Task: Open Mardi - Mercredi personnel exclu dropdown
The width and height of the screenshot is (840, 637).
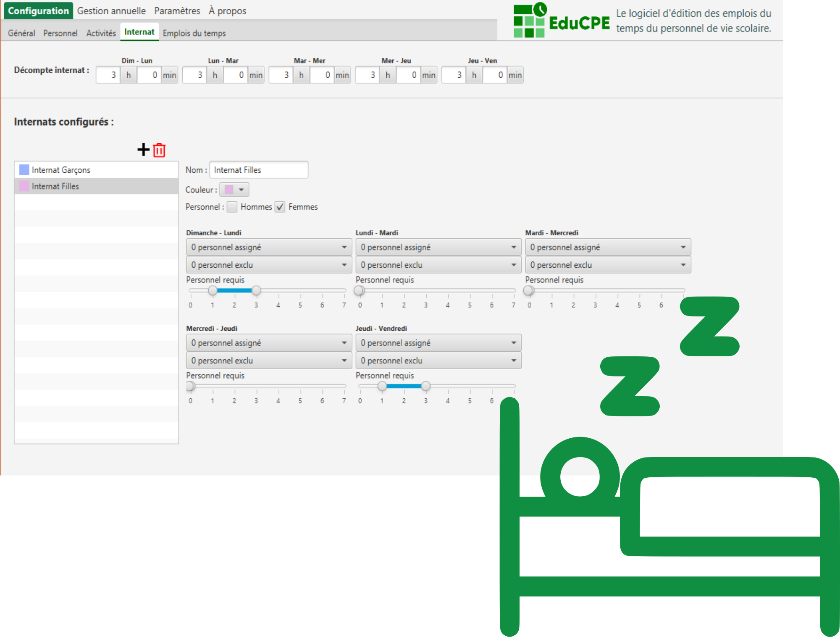Action: (x=608, y=265)
